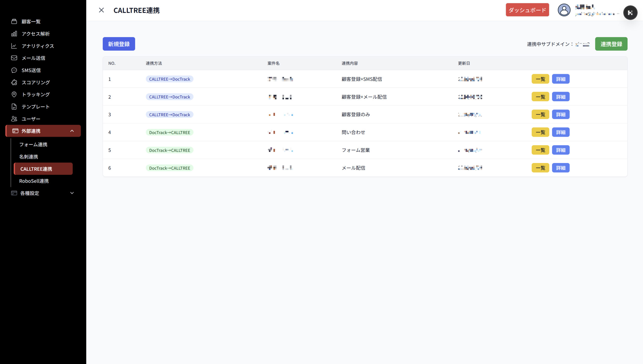Open 名刺連携 submenu item
The image size is (643, 364).
coord(29,157)
